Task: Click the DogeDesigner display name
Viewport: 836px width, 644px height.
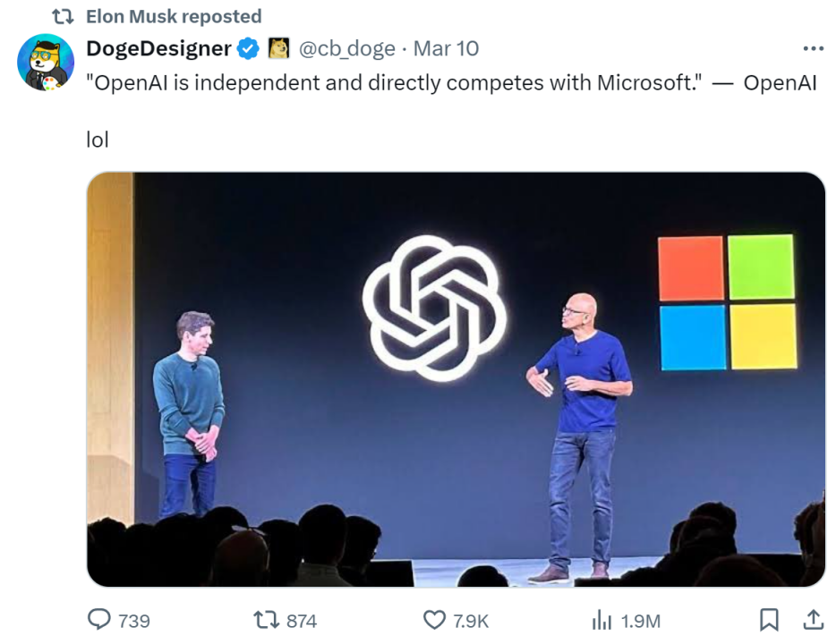Action: pos(158,49)
